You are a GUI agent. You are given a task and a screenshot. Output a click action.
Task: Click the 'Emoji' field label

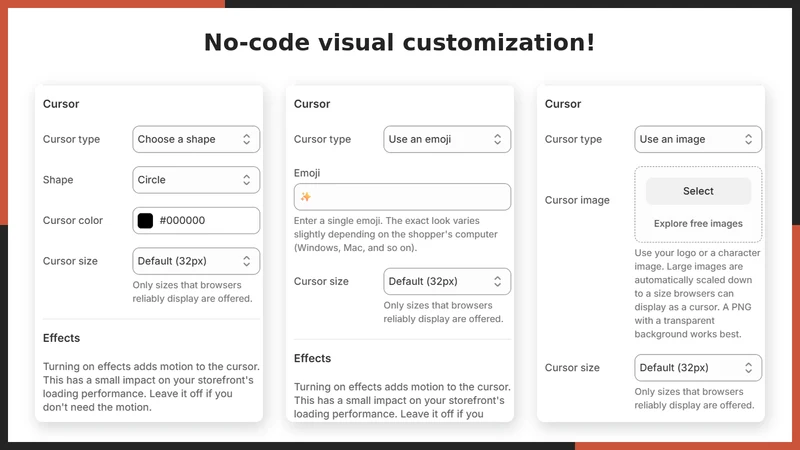point(307,173)
